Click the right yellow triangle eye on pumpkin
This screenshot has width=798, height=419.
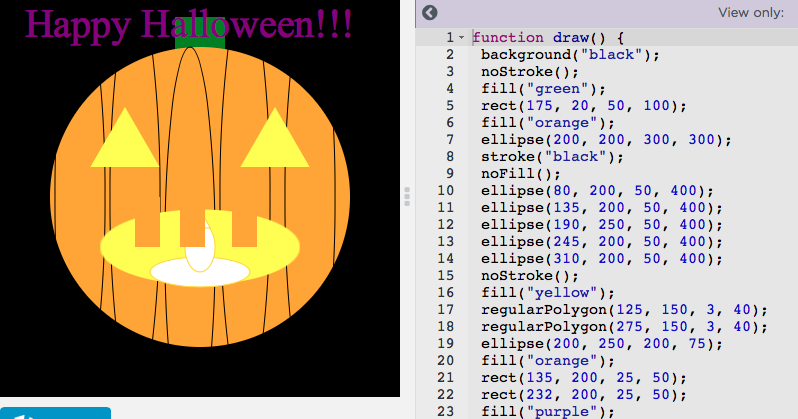(275, 145)
